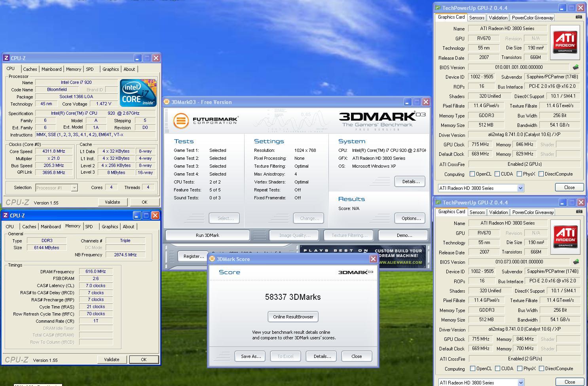Click the ATI Radeon logo in bottom GPU-Z
Viewport: 588px width, 386px height.
(x=565, y=237)
